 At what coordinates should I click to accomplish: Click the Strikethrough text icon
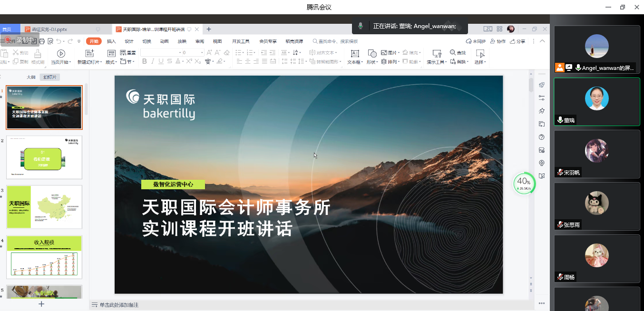point(170,61)
